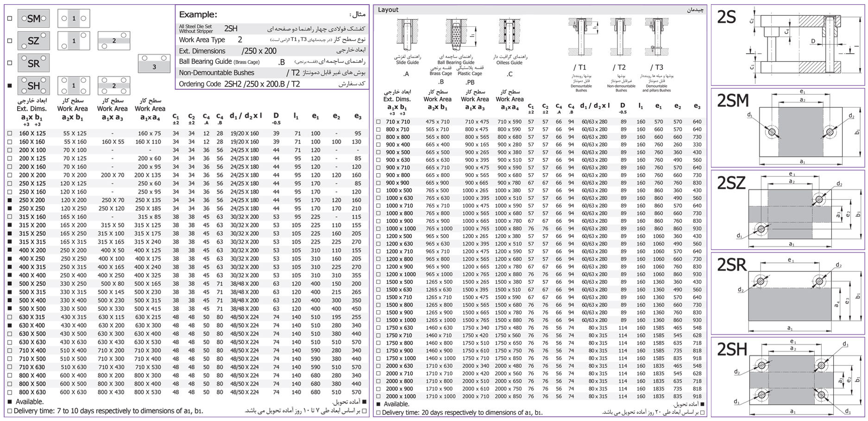Image resolution: width=868 pixels, height=421 pixels.
Task: Open the 2SR layout diagram
Action: click(x=787, y=293)
